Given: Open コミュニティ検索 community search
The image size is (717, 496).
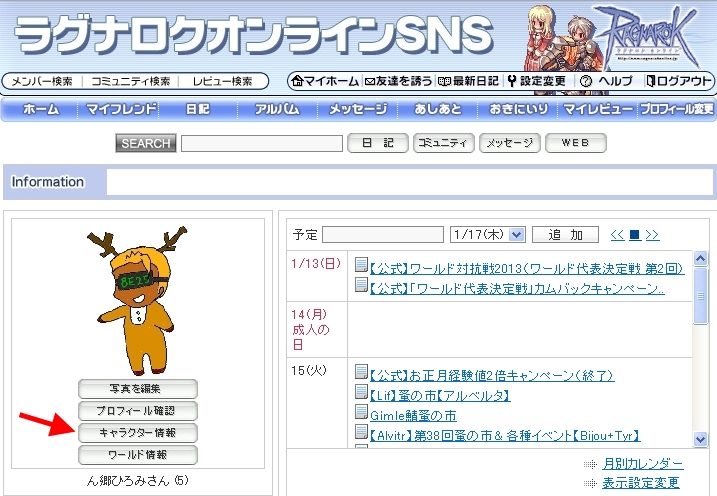Looking at the screenshot, I should tap(130, 81).
